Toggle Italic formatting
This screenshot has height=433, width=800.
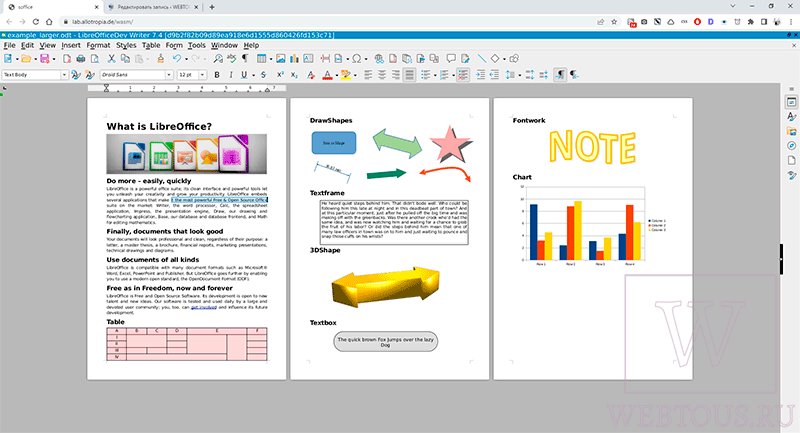[x=231, y=75]
